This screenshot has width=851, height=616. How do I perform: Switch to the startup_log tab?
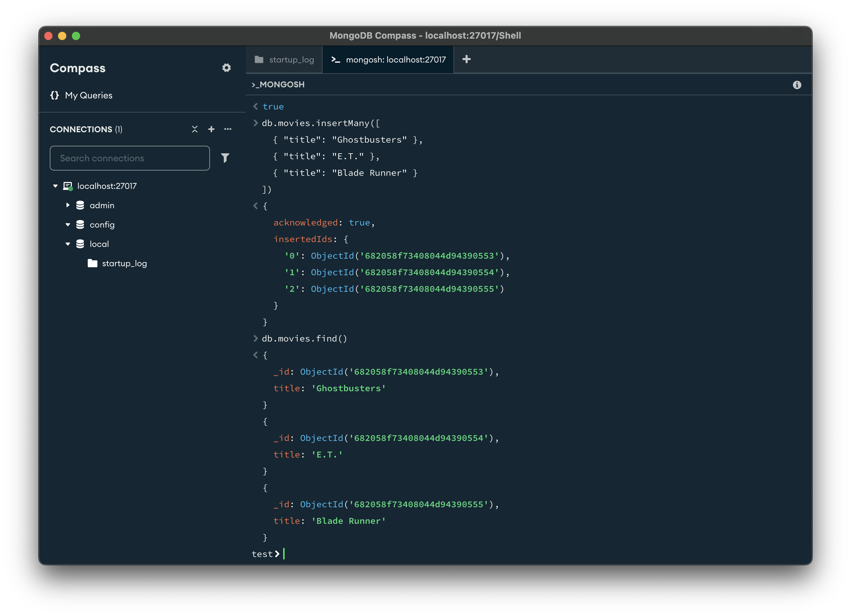coord(284,60)
